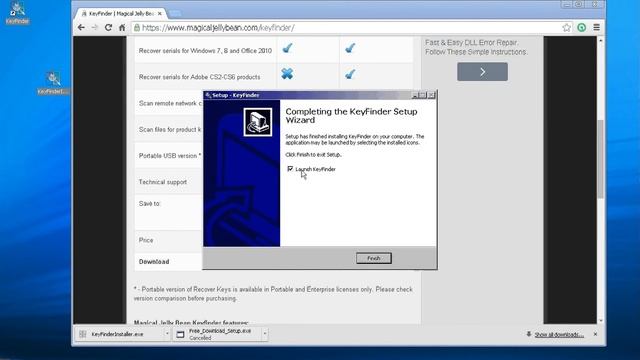Click the 'Download' row label
This screenshot has height=360, width=640.
coord(154,262)
